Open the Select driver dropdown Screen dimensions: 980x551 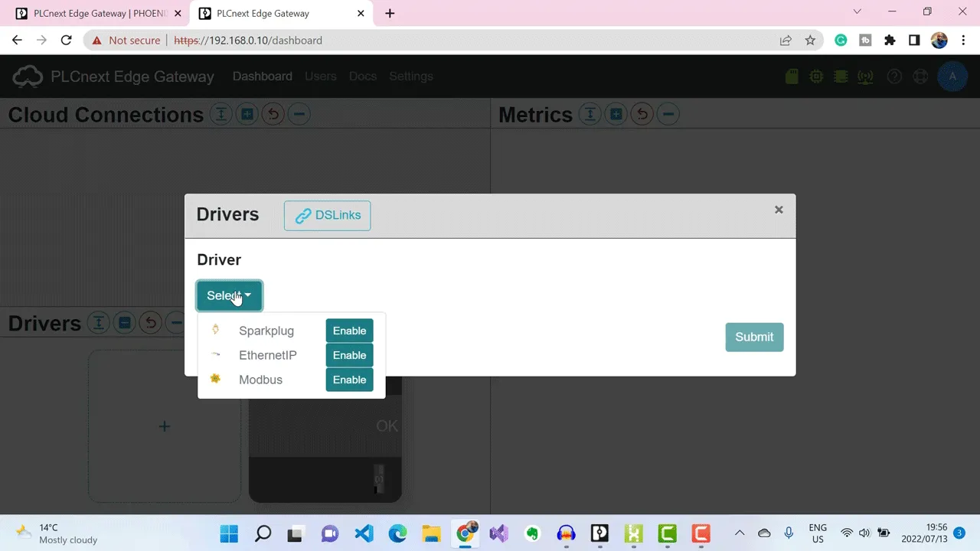tap(229, 295)
